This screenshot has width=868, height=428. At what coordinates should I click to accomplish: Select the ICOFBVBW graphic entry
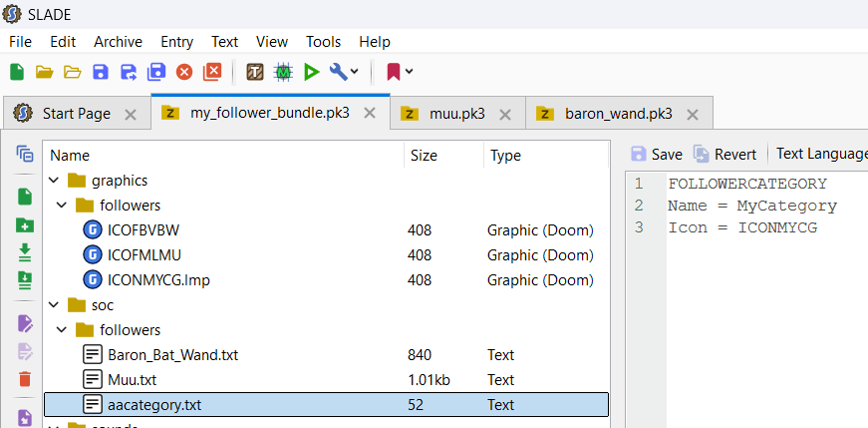point(326,230)
